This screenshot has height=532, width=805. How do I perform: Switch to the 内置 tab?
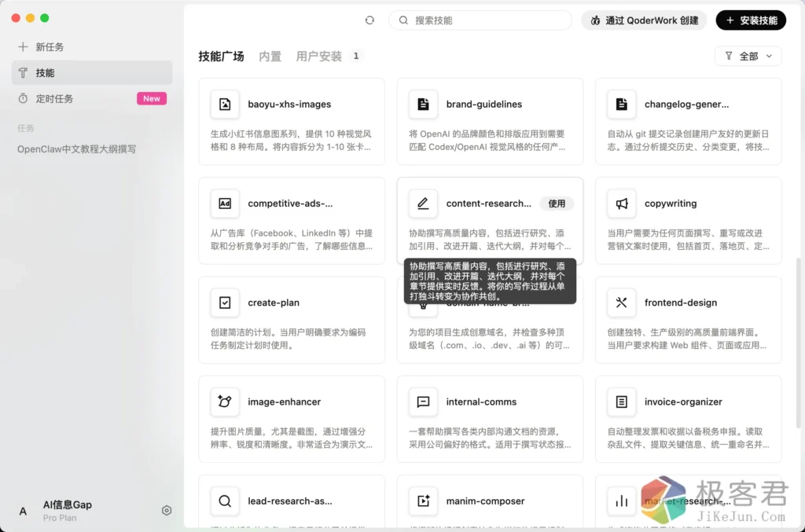pos(270,57)
